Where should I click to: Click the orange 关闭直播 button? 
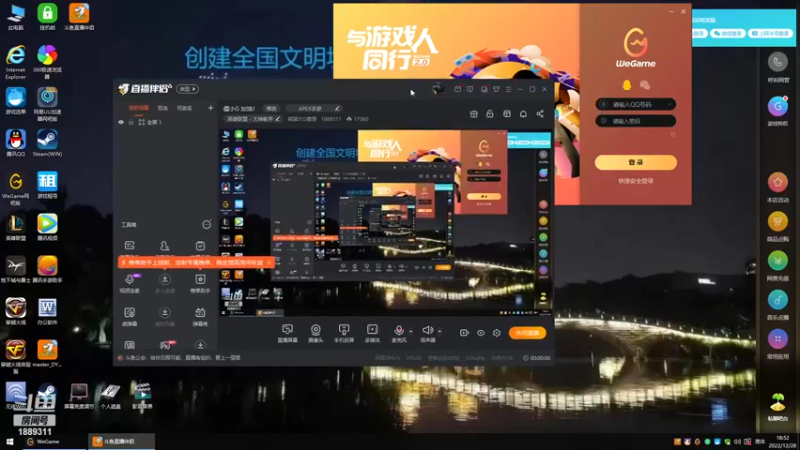(x=527, y=333)
